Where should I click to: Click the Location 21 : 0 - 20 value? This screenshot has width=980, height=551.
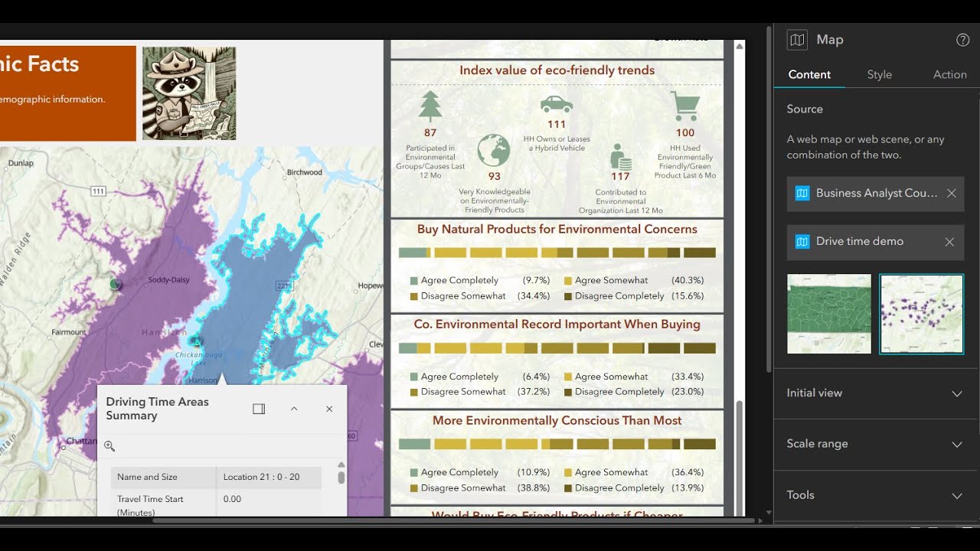click(262, 477)
